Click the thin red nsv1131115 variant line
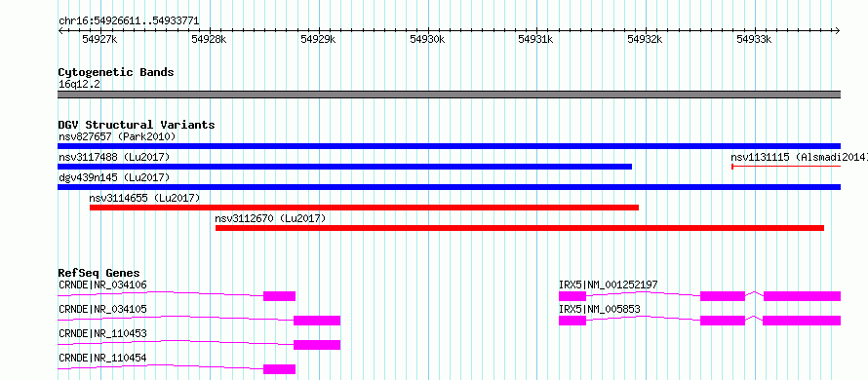The height and width of the screenshot is (380, 868). pos(786,166)
